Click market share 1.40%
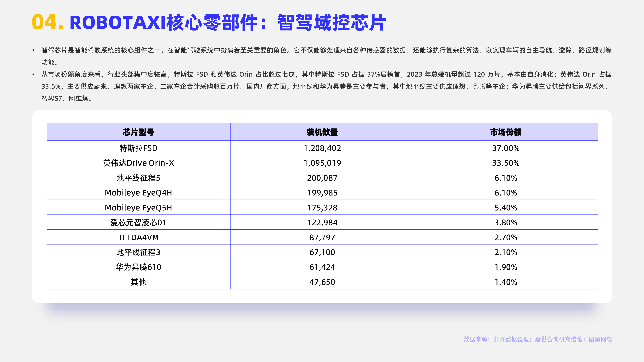 click(506, 282)
